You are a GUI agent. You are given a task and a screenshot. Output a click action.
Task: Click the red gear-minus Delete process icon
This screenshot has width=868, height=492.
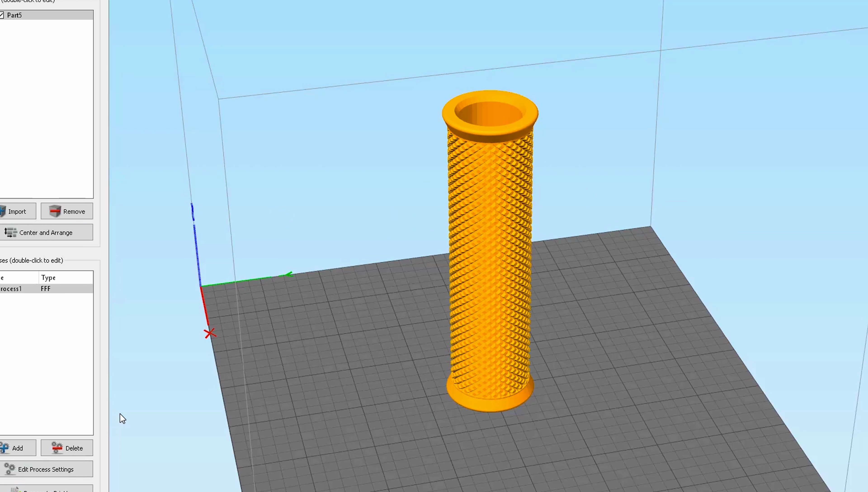pos(57,448)
